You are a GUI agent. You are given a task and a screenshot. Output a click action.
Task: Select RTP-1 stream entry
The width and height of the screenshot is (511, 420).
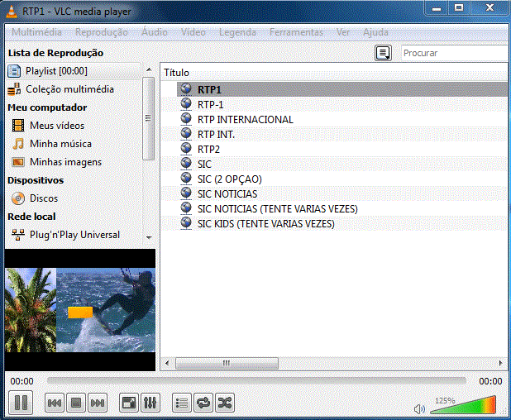point(334,105)
